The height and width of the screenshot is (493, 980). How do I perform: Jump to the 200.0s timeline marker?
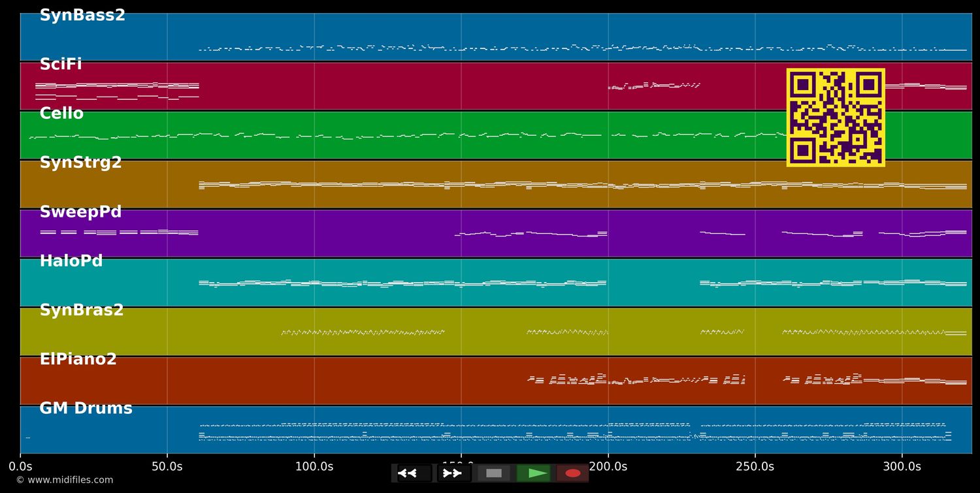coord(608,467)
